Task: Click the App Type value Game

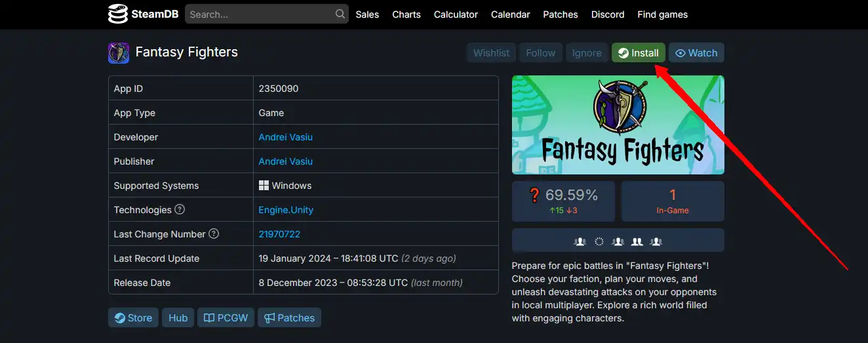Action: click(x=271, y=113)
